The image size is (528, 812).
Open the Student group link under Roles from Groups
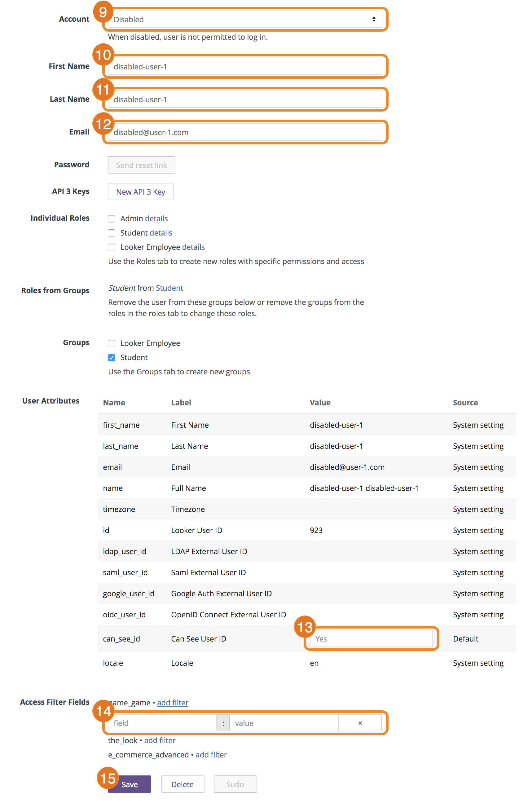pyautogui.click(x=169, y=288)
